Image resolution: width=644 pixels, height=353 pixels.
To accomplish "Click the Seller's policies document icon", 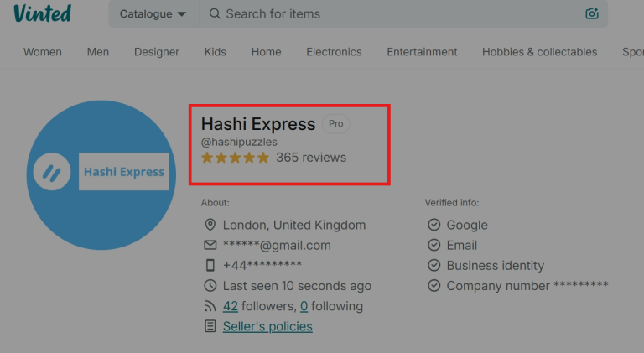I will pos(210,326).
